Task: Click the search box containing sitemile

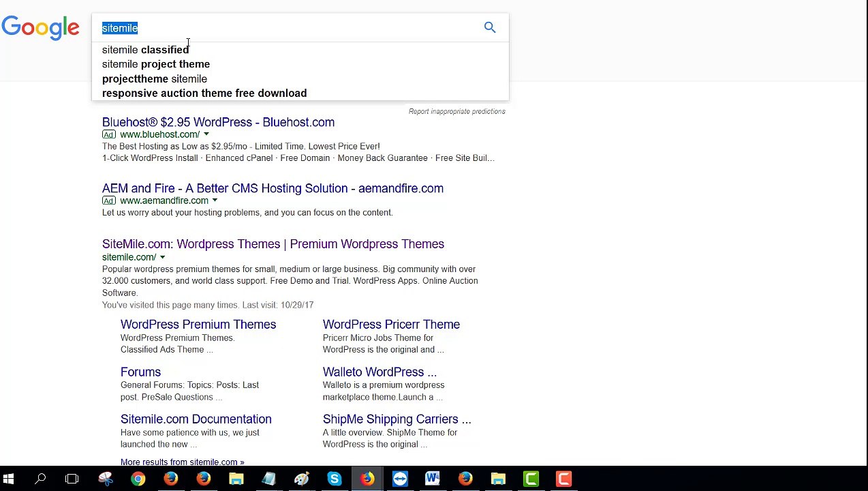Action: point(300,28)
